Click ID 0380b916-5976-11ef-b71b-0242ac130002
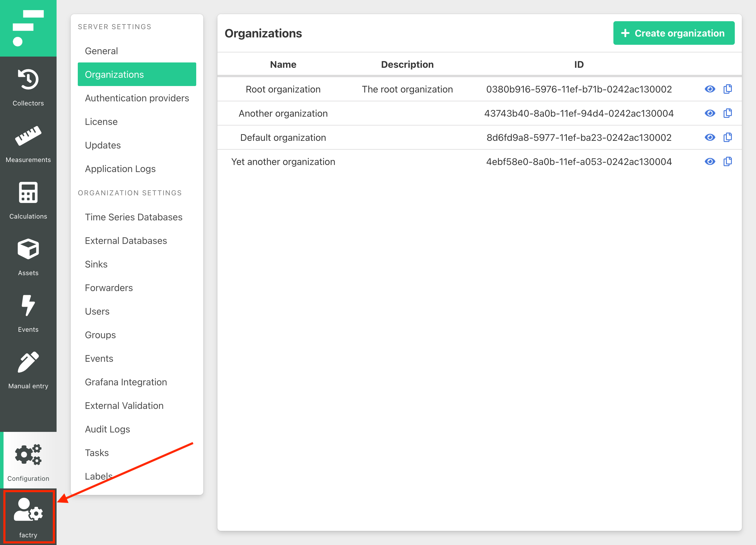756x545 pixels. pyautogui.click(x=579, y=89)
